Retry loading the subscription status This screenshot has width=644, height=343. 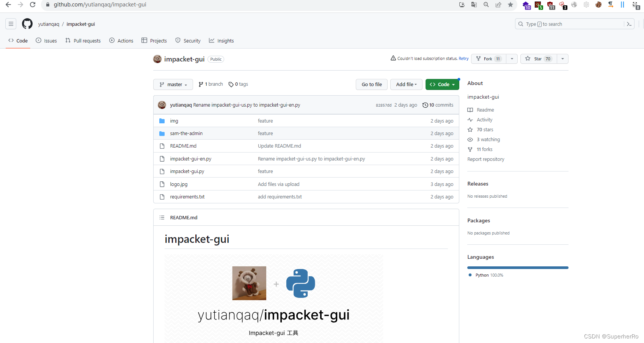pos(463,58)
